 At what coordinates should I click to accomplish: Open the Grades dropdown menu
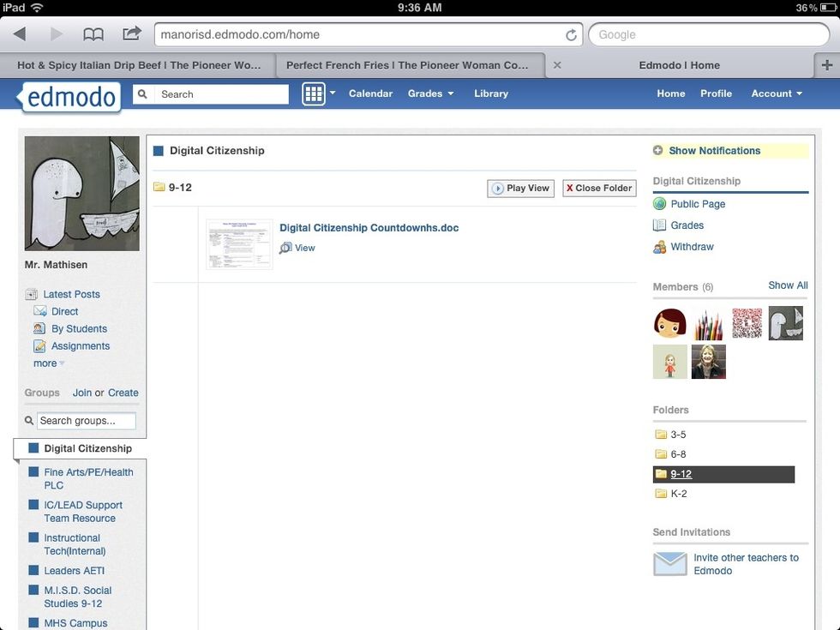click(430, 93)
